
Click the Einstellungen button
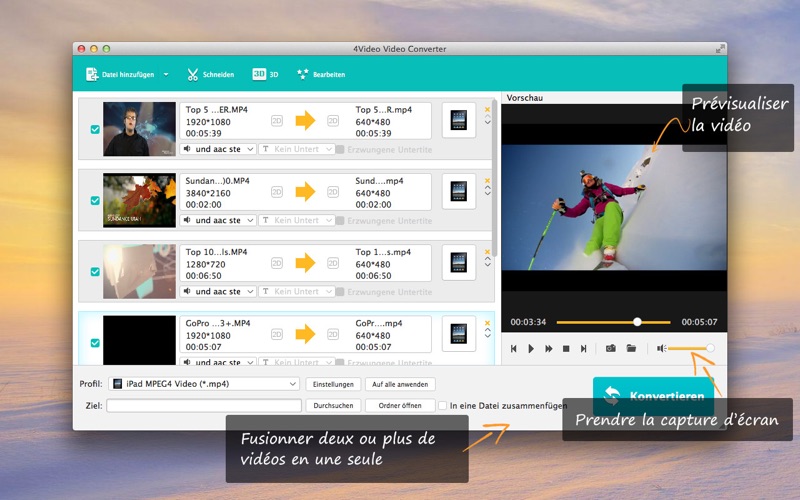(x=333, y=384)
